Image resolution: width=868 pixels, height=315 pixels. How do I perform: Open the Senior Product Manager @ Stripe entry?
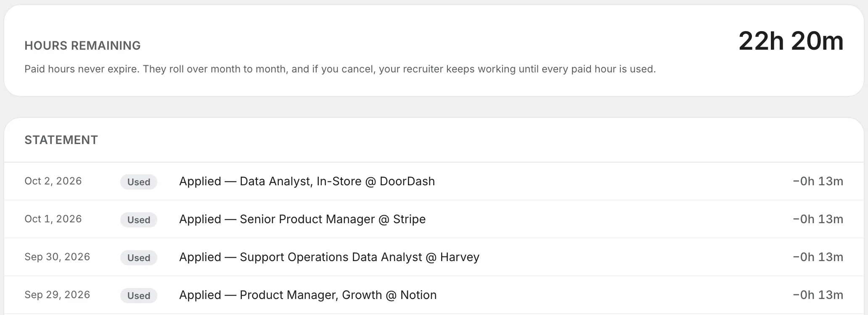point(302,219)
